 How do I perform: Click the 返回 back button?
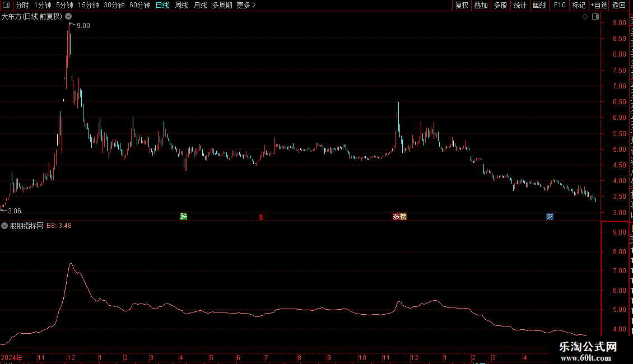pyautogui.click(x=619, y=5)
